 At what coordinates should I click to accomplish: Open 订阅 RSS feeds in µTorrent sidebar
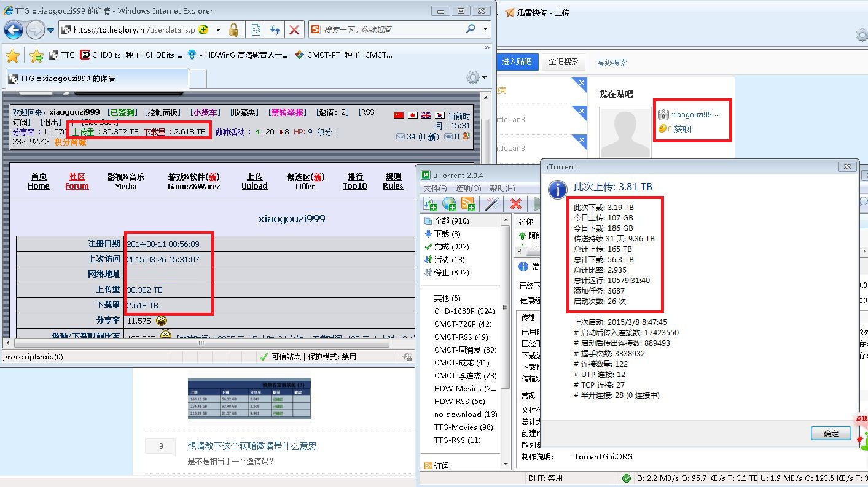click(436, 466)
